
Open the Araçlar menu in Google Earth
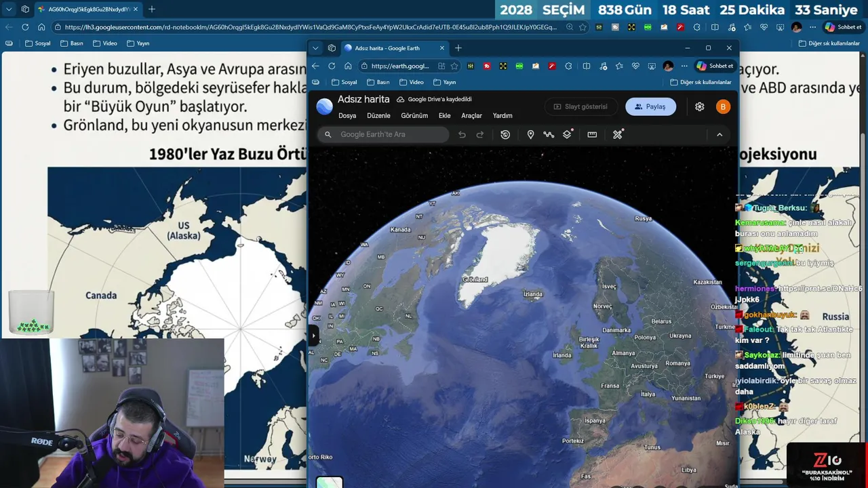pyautogui.click(x=472, y=116)
